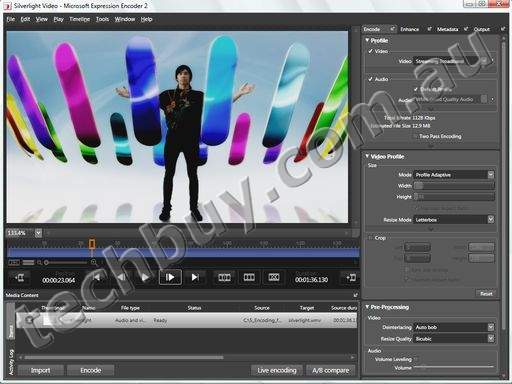
Task: Click the highlighted play-selection button
Action: tap(170, 277)
